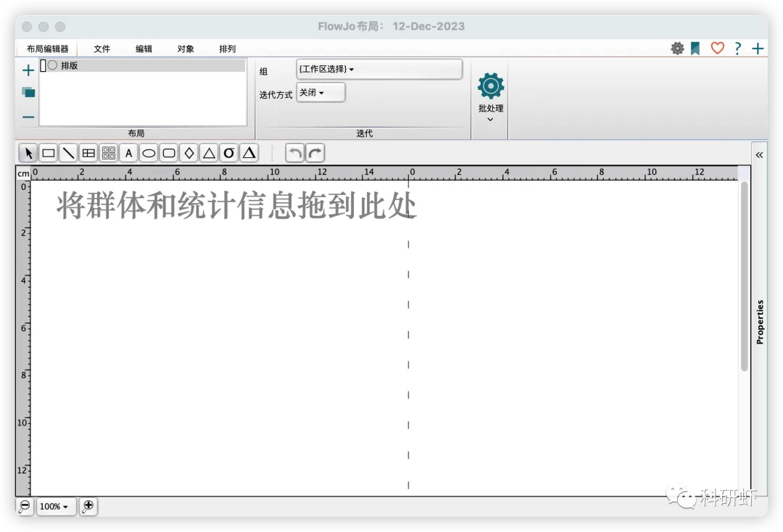Select the grid layout tool

[108, 153]
